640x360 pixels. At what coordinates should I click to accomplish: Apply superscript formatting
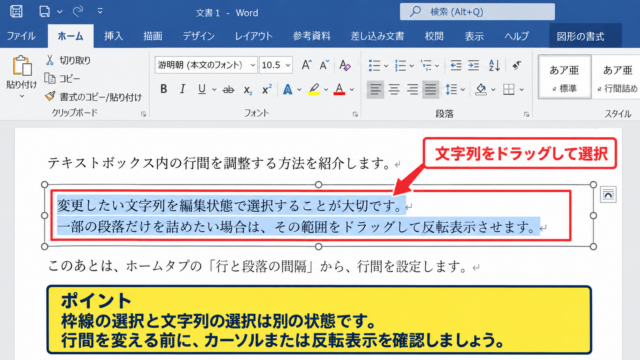(x=267, y=90)
